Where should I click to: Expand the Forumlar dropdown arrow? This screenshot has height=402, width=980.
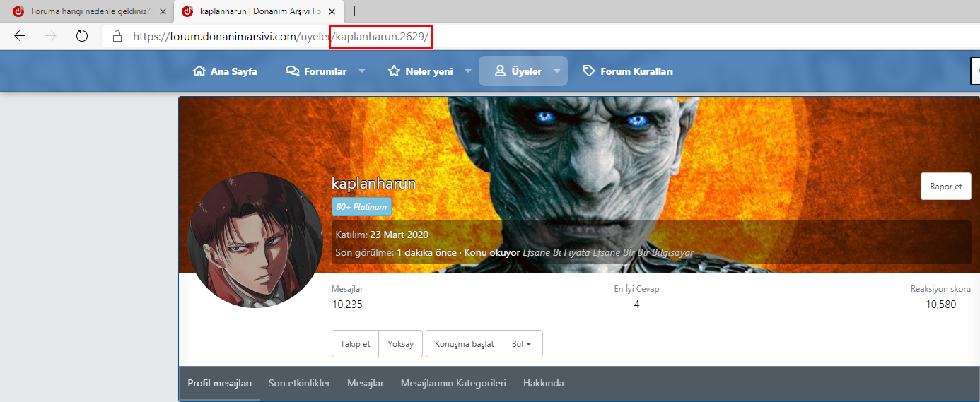click(x=361, y=71)
